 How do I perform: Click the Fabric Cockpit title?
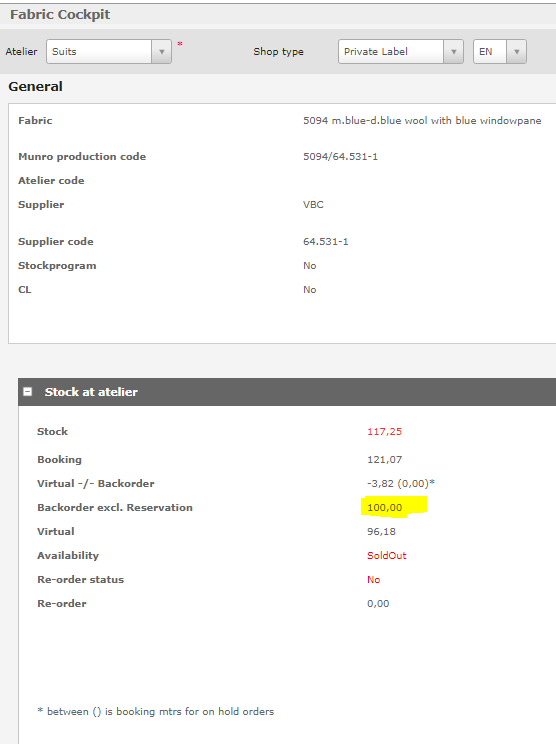coord(60,15)
